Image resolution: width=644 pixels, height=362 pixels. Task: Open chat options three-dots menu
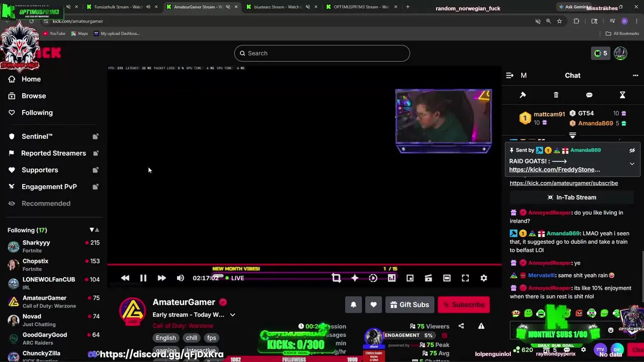635,75
